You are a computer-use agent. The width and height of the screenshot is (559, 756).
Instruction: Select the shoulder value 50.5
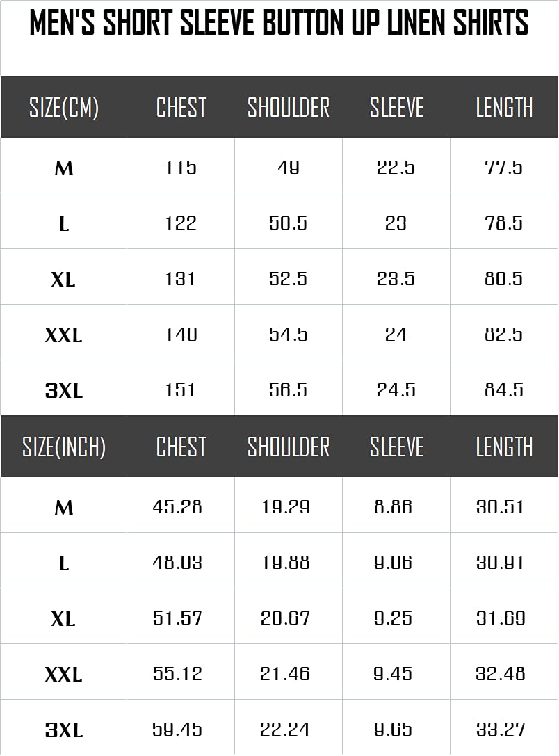289,223
